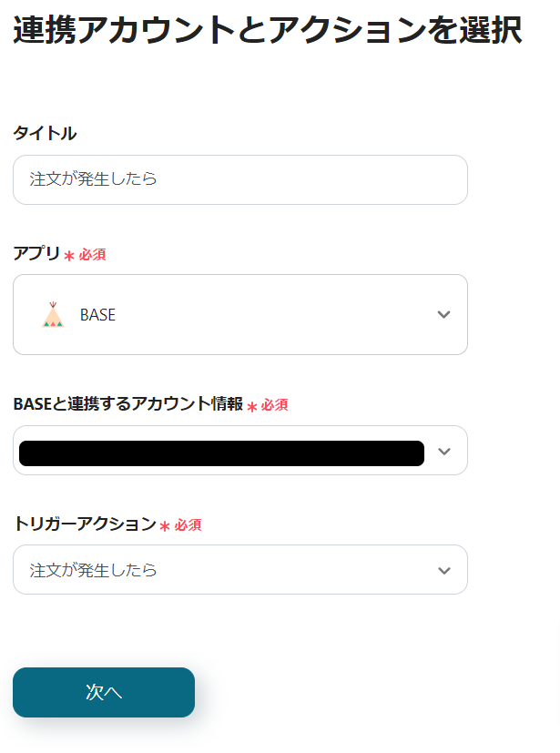This screenshot has width=560, height=753.
Task: Click the chevron arrow in the アプリ field
Action: [x=443, y=315]
